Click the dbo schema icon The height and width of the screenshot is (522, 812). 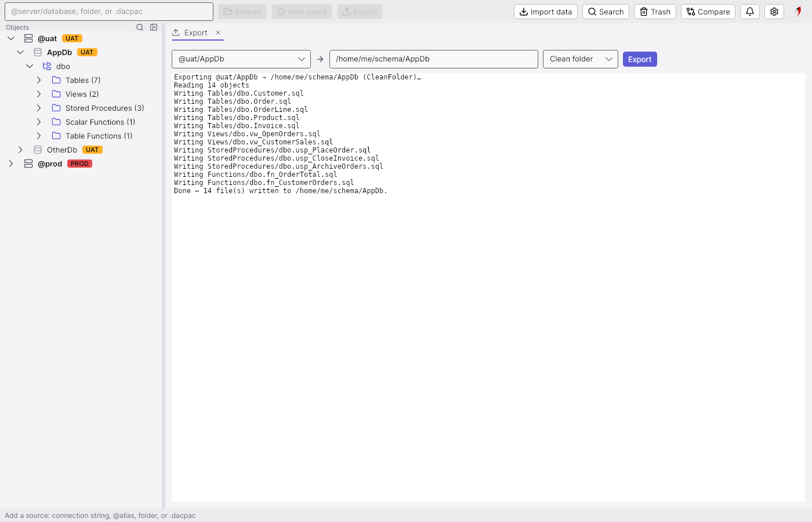47,66
